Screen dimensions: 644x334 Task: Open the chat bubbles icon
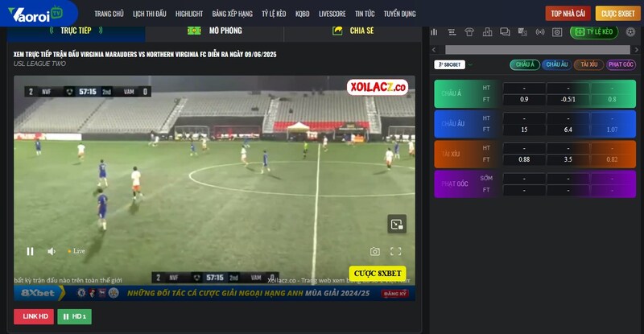[x=506, y=32]
